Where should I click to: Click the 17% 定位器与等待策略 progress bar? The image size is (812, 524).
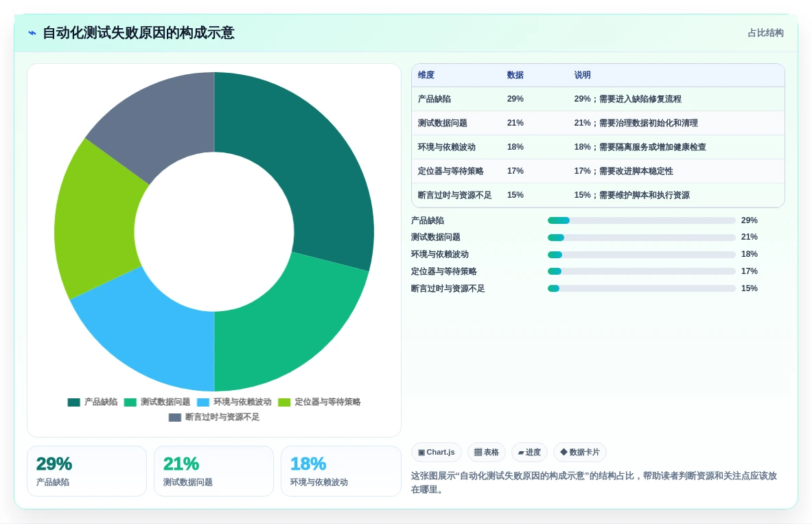point(642,271)
